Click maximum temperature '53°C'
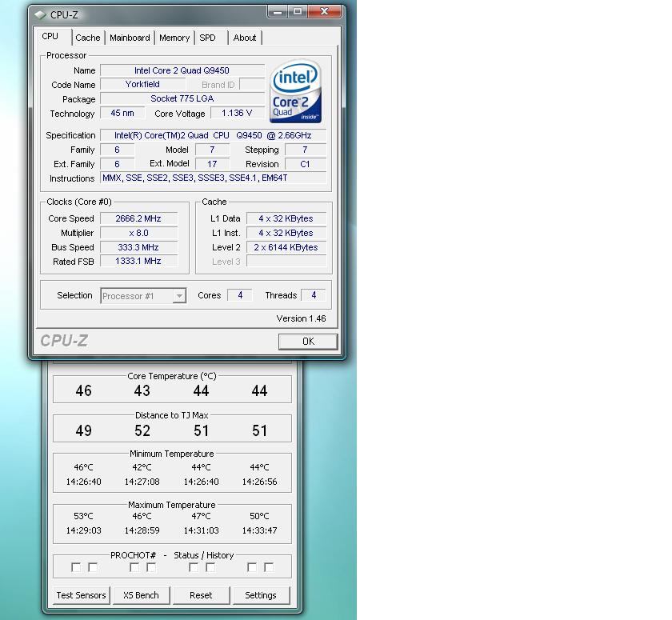Screen dimensions: 672x620 point(83,516)
